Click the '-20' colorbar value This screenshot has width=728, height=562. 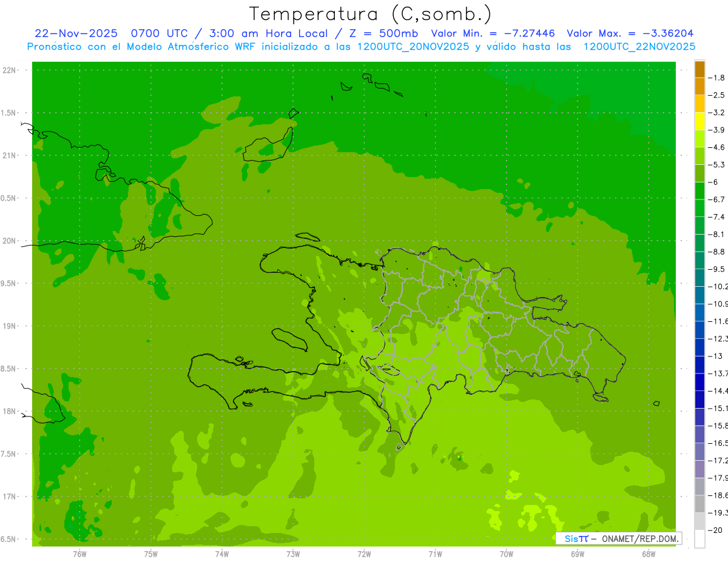tap(716, 530)
